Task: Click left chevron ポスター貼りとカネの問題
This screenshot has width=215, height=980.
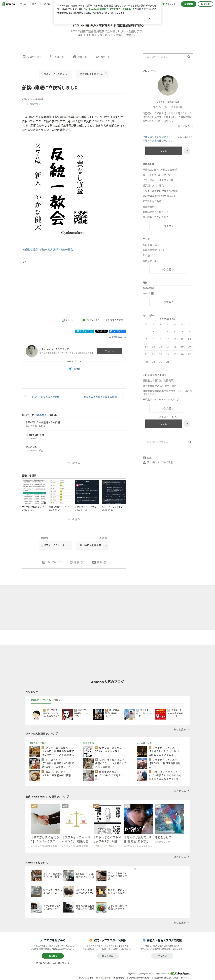Action: pyautogui.click(x=25, y=397)
